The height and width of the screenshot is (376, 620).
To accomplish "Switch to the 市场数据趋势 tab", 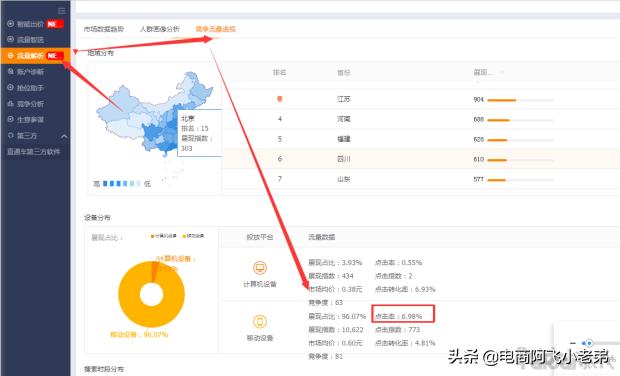I will tap(104, 29).
